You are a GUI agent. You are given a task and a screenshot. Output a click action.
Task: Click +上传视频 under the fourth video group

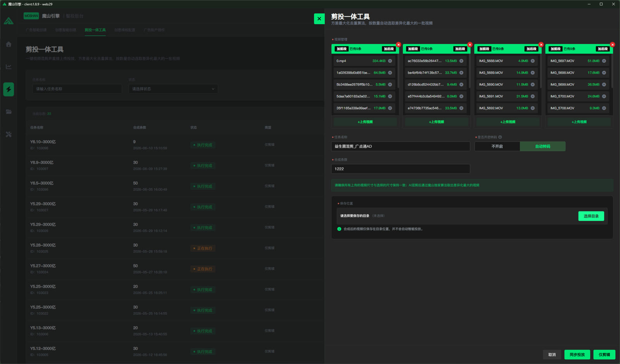click(x=579, y=122)
